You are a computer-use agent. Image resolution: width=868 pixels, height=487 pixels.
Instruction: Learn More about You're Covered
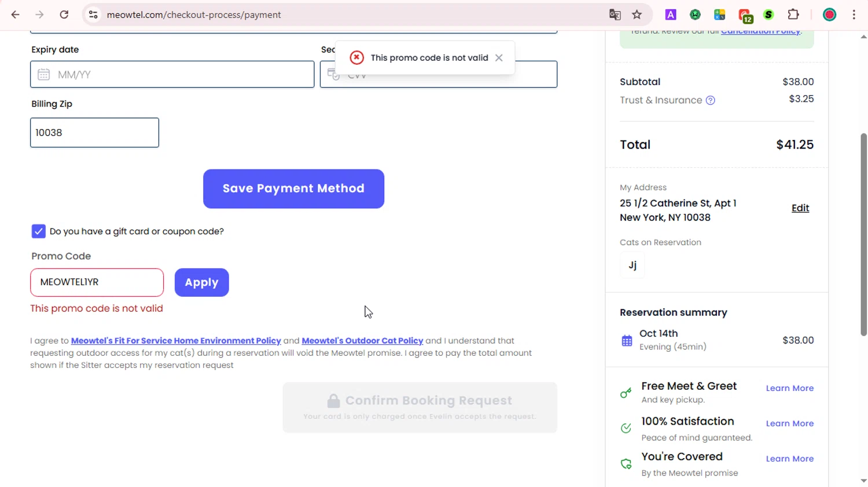click(790, 459)
